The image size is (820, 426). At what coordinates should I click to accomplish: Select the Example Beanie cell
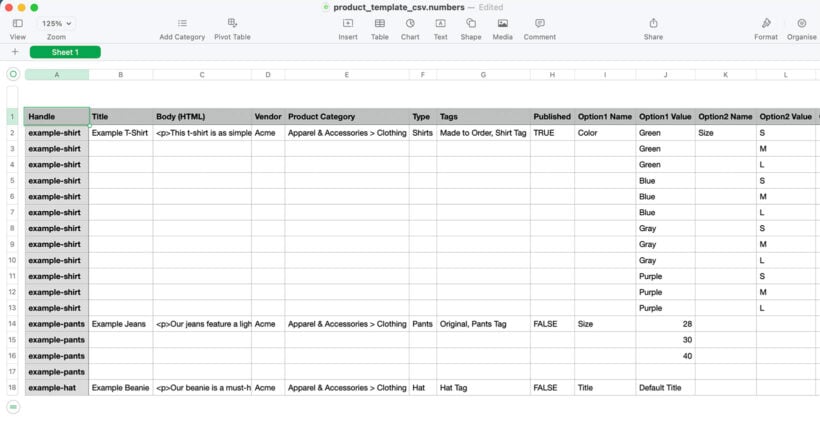[x=121, y=388]
